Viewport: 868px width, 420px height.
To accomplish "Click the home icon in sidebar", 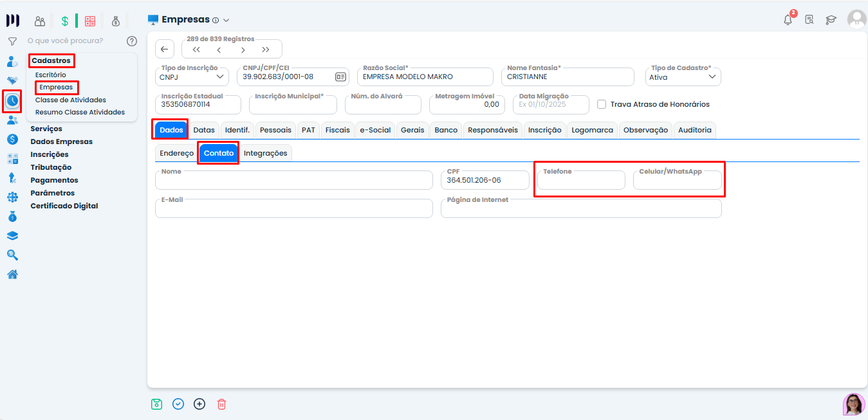I will [x=12, y=274].
